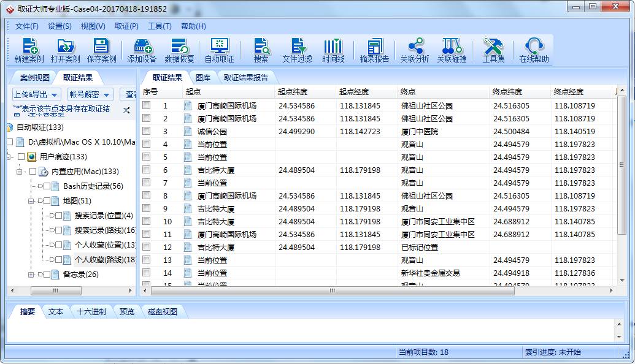Select Bash历史记录(56) in the tree
The image size is (635, 364).
point(93,186)
